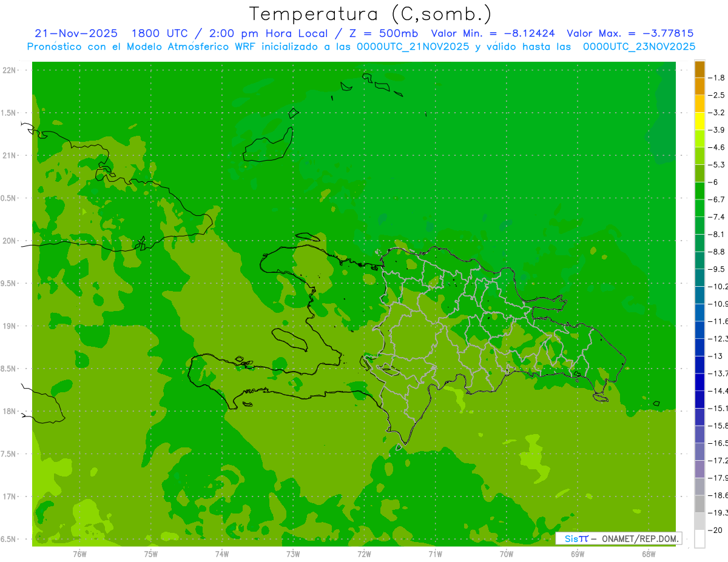728x562 pixels.
Task: Click the "18N" latitude label
Action: 9,411
